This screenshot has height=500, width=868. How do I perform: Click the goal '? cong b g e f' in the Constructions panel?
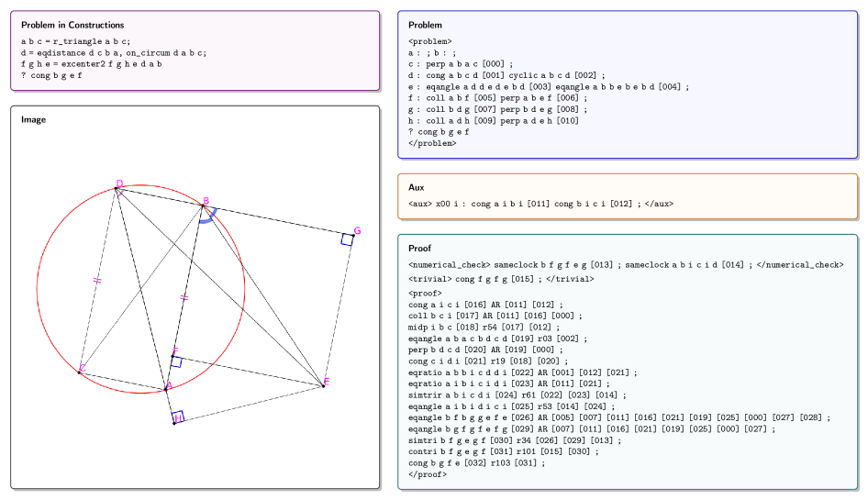tap(51, 76)
